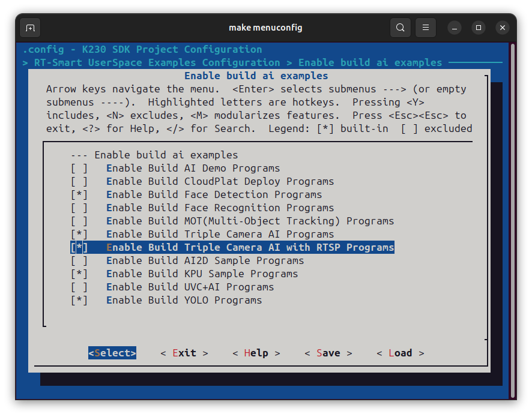Select 'Enable Build AI Demo Programs' text
The width and height of the screenshot is (532, 417).
point(193,168)
